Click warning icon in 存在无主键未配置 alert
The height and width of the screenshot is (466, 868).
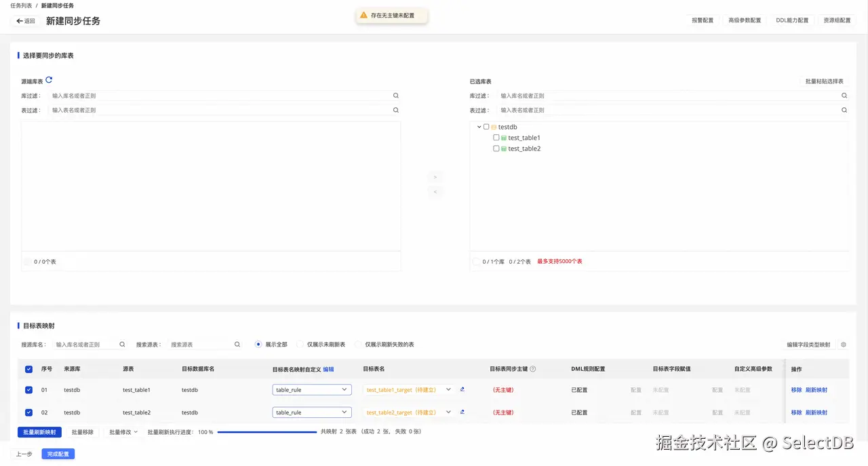[364, 15]
